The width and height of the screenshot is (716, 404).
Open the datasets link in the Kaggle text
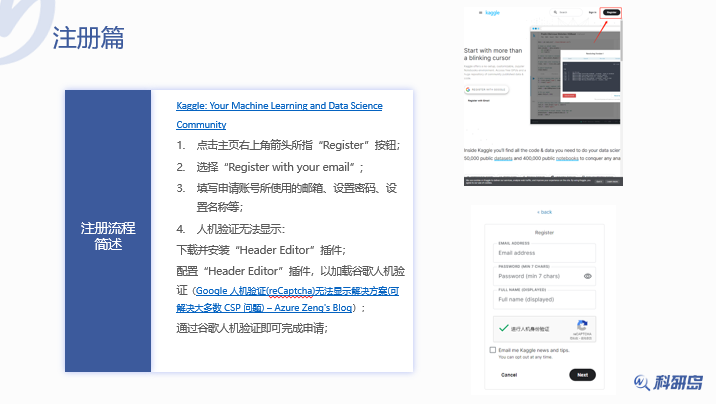503,158
